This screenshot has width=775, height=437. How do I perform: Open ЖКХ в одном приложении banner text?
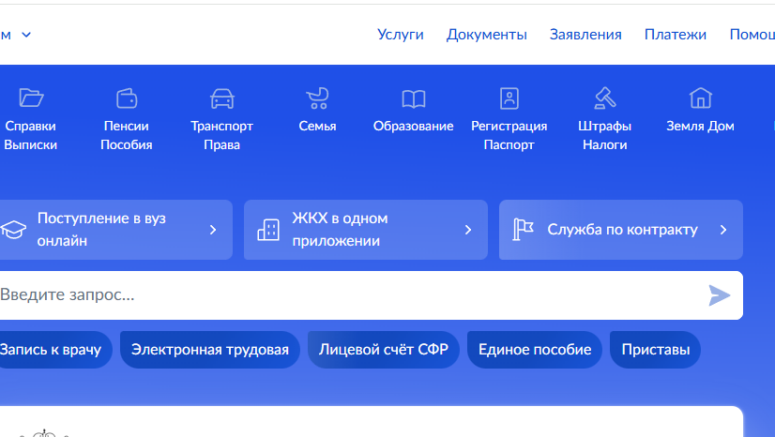click(x=340, y=229)
